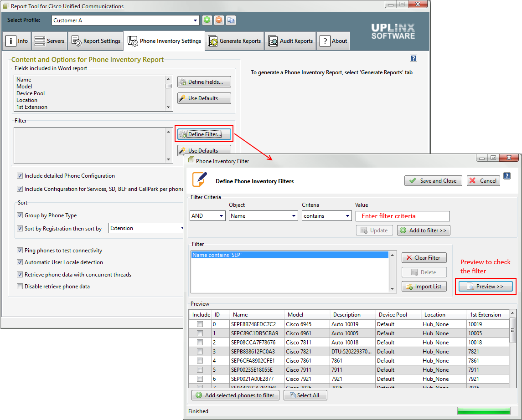Toggle Include detailed Phone Configuration
Viewport: 522px width, 420px height.
(20, 175)
